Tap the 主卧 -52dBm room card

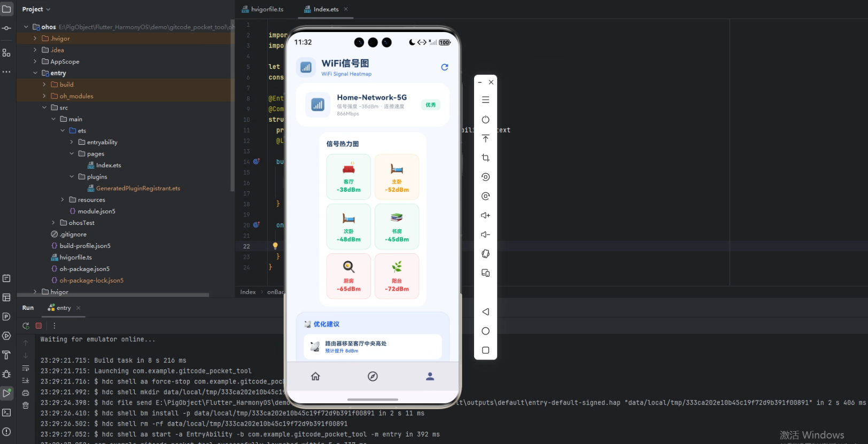pyautogui.click(x=397, y=177)
